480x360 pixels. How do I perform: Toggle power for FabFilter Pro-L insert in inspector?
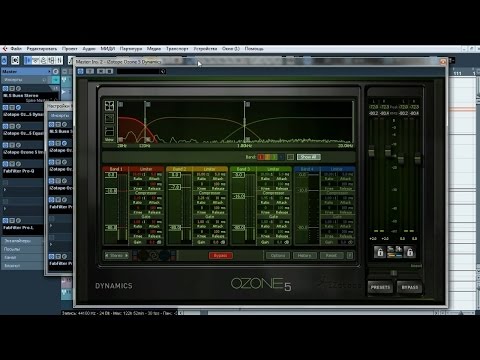point(5,220)
